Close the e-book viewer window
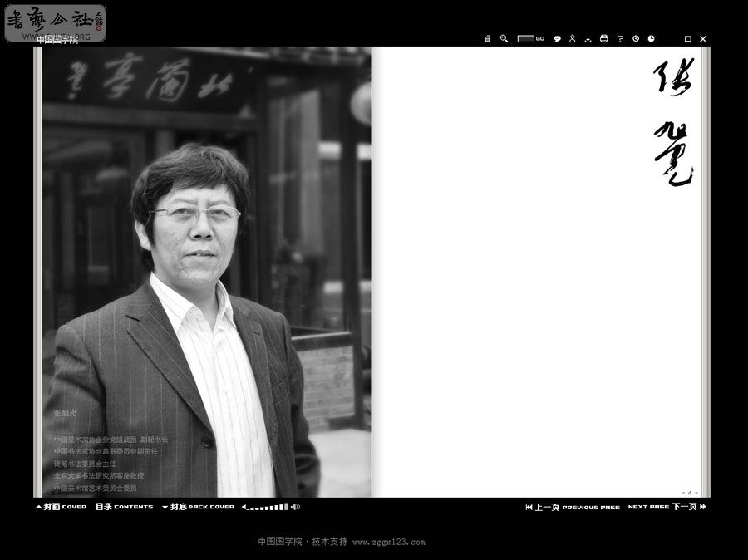 (x=702, y=39)
